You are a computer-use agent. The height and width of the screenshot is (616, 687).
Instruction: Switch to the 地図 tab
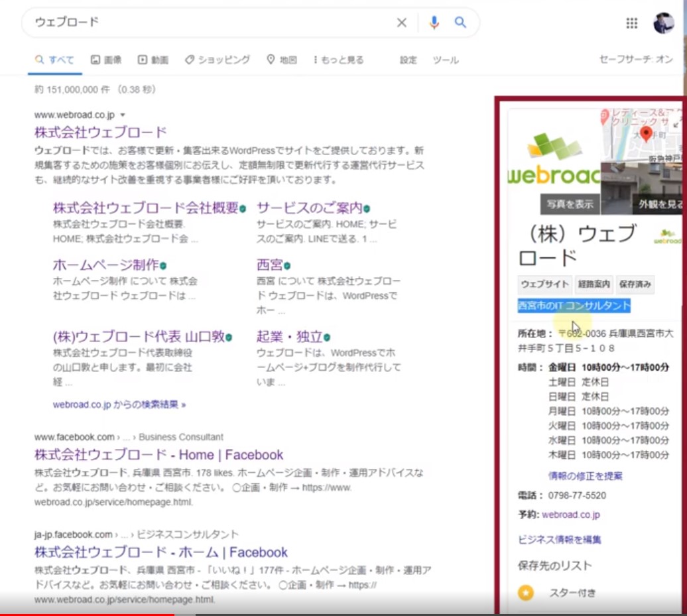pos(282,60)
